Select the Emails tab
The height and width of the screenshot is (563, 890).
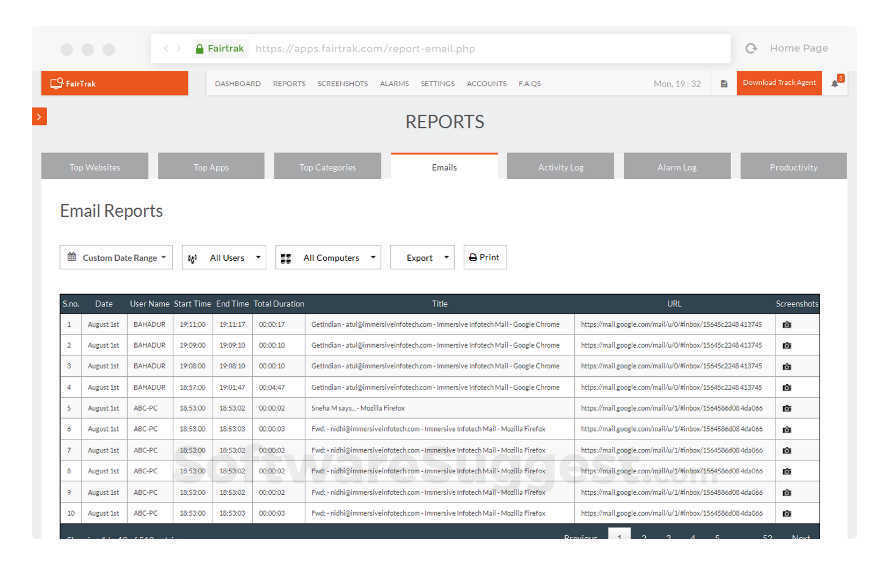(x=444, y=166)
